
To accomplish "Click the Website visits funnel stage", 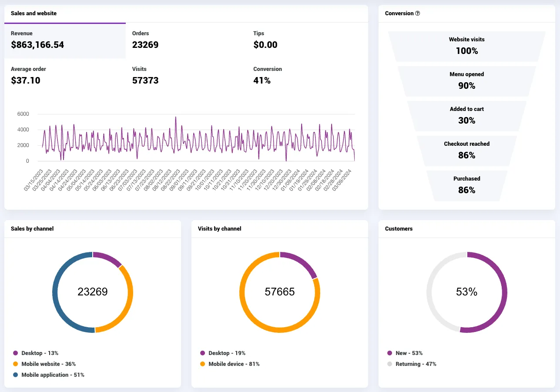I will tap(467, 46).
